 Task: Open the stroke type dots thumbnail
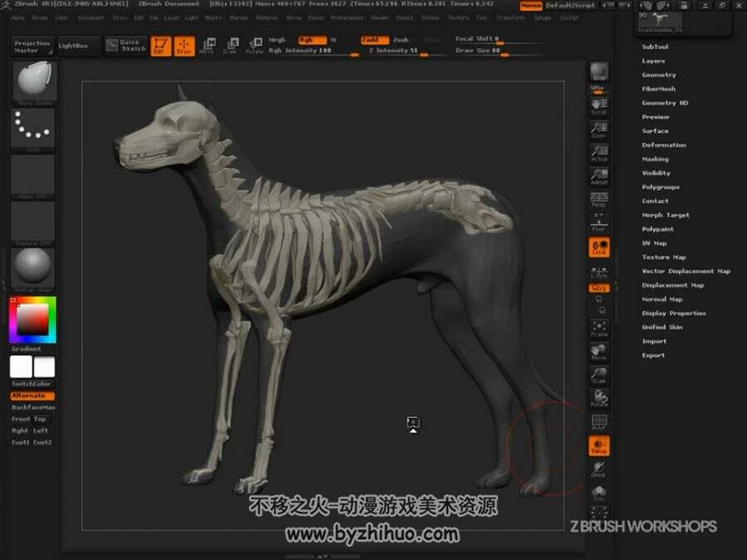pyautogui.click(x=33, y=129)
